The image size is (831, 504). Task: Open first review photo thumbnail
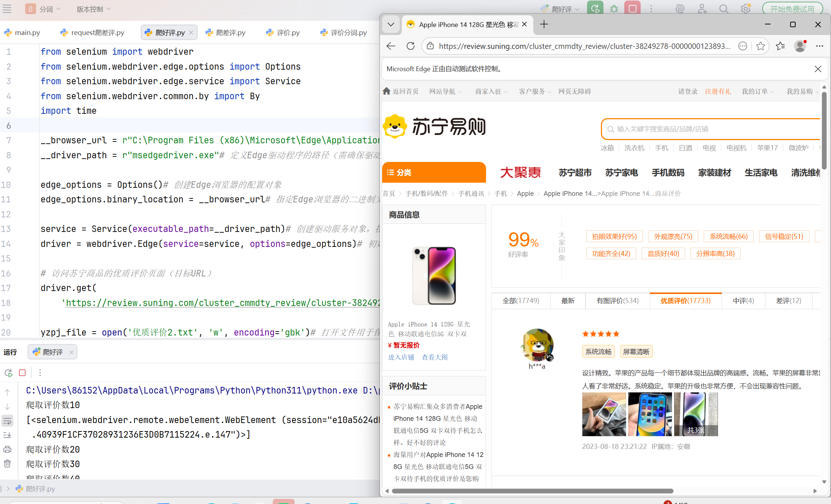(604, 414)
